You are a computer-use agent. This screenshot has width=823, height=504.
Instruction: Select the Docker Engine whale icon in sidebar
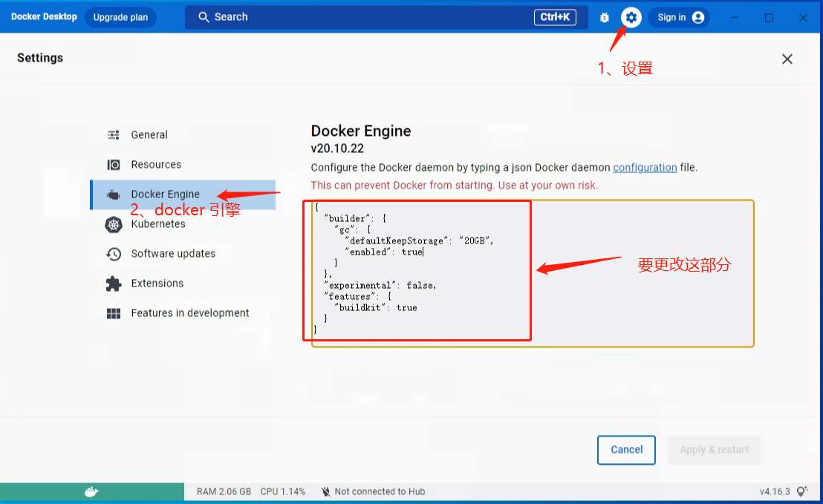(113, 194)
